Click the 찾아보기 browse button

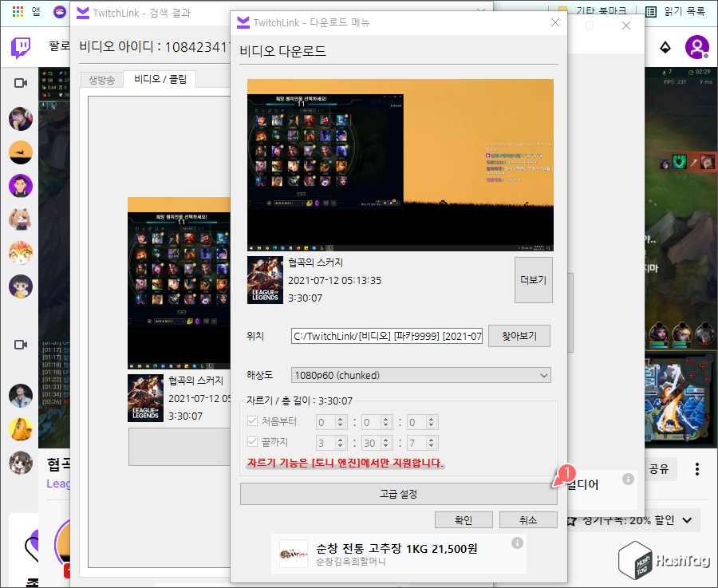click(519, 336)
